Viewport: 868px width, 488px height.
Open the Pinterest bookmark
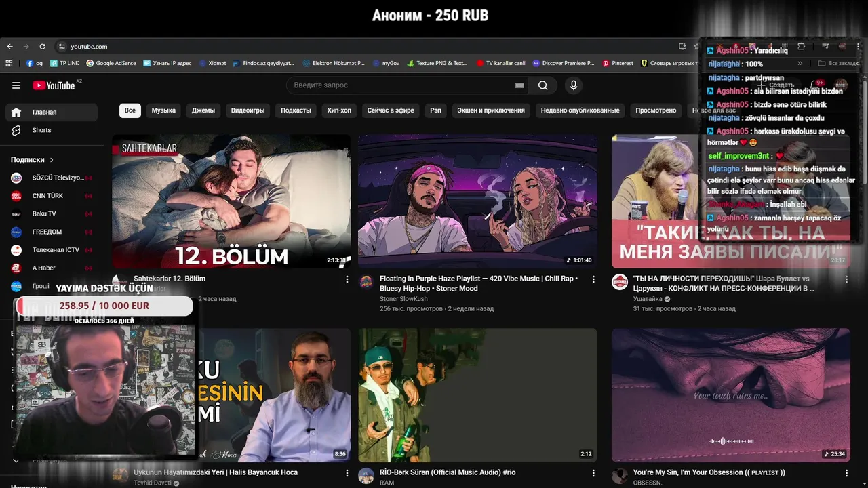tap(618, 63)
